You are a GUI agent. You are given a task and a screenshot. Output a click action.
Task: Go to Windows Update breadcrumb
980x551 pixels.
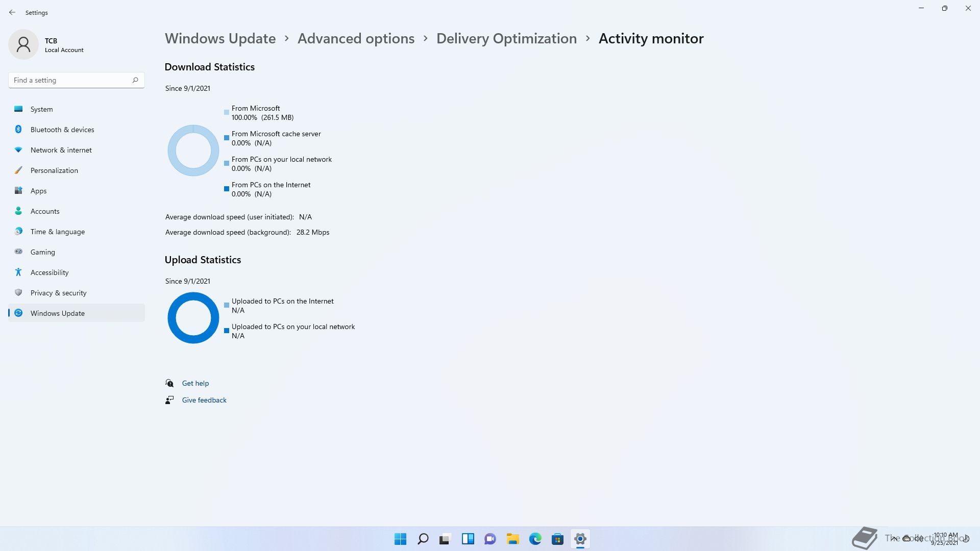220,38
